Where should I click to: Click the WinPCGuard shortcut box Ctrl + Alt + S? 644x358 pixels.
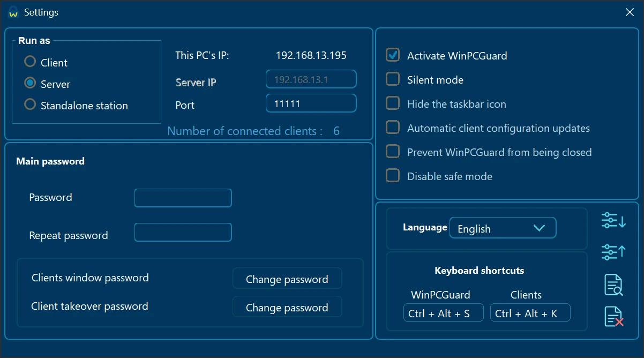click(444, 313)
